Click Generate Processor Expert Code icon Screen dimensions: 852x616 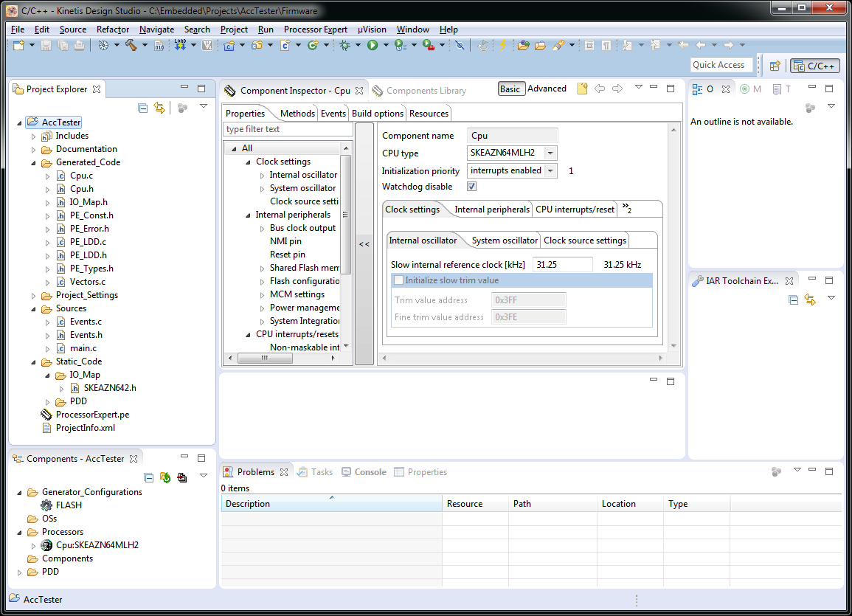click(165, 477)
